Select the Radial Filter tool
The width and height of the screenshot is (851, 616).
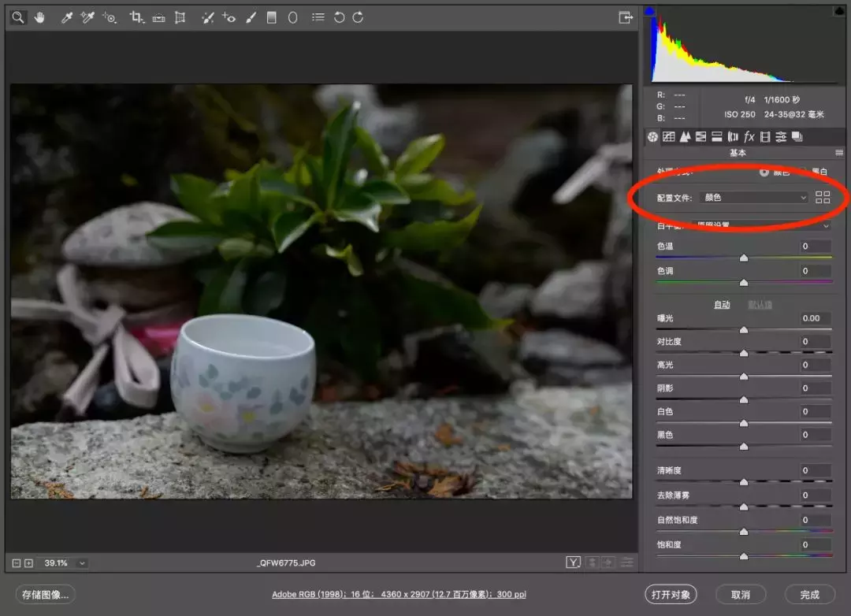(292, 17)
